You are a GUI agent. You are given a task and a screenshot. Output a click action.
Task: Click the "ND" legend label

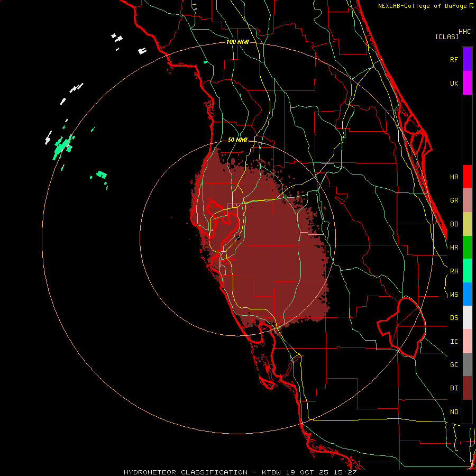click(x=454, y=411)
